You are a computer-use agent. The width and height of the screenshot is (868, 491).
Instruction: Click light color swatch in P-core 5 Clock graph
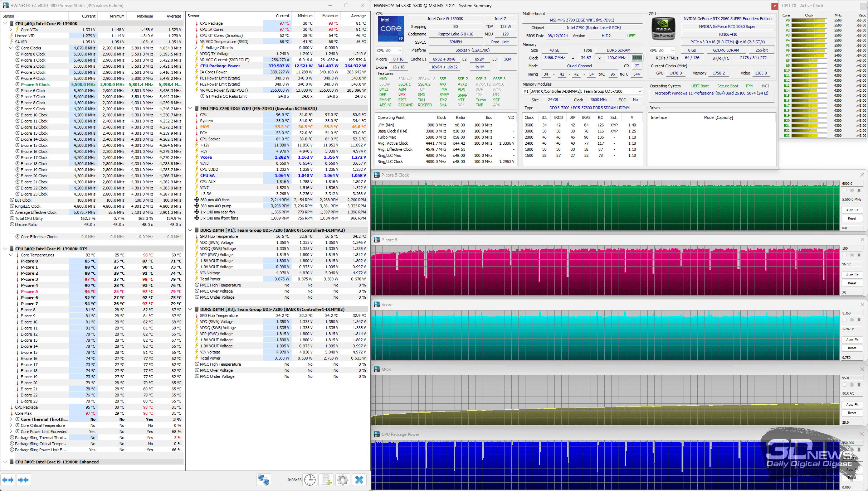(845, 190)
